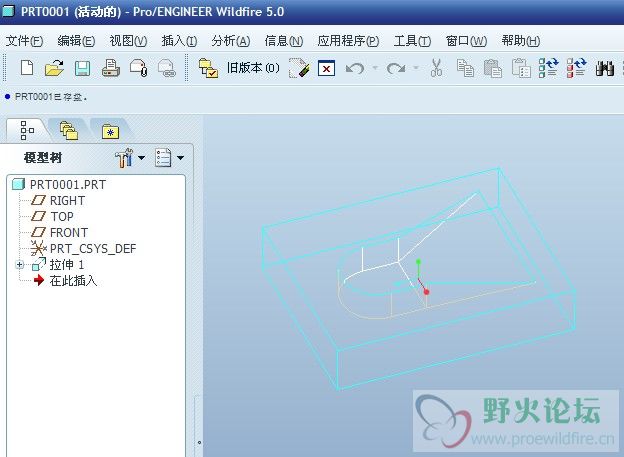Click the paste special icon
624x457 pixels.
(521, 68)
